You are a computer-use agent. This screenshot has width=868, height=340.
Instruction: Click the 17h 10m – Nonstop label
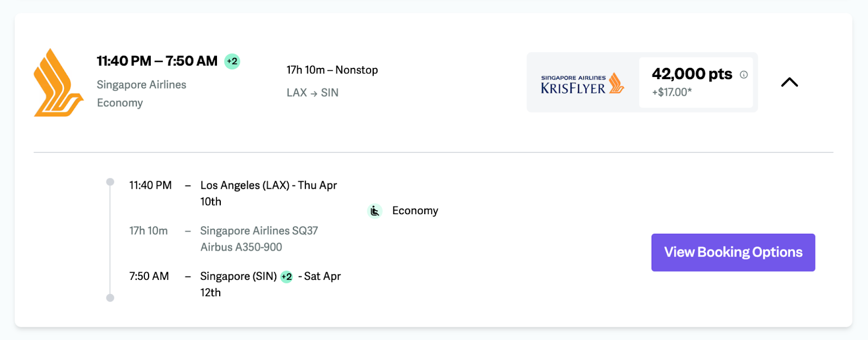click(332, 70)
